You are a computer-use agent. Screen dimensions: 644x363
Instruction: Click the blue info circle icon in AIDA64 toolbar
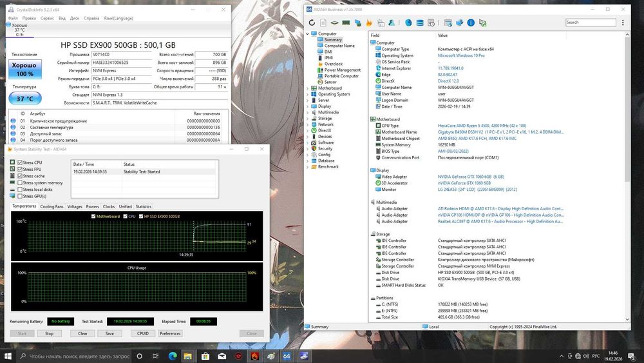tap(471, 23)
